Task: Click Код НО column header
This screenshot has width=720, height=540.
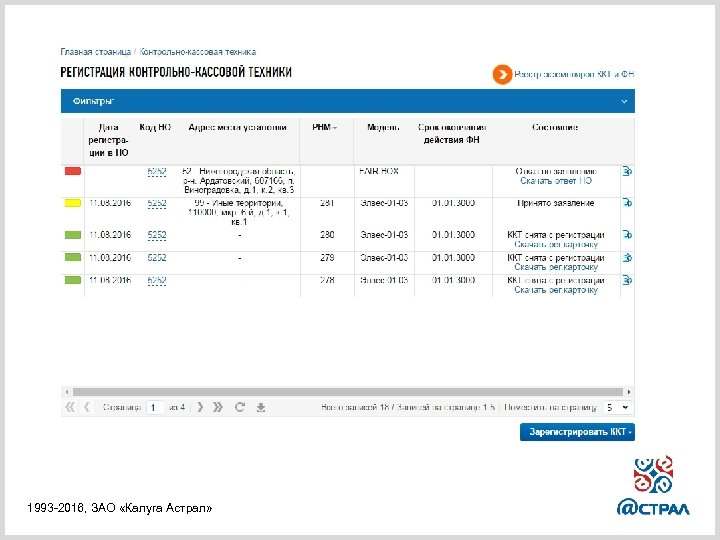Action: pos(155,127)
